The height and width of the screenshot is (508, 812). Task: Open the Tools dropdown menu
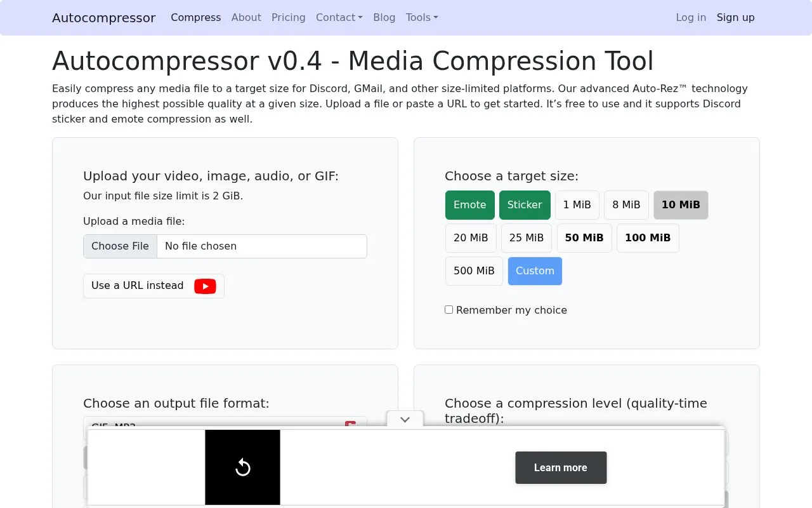422,18
